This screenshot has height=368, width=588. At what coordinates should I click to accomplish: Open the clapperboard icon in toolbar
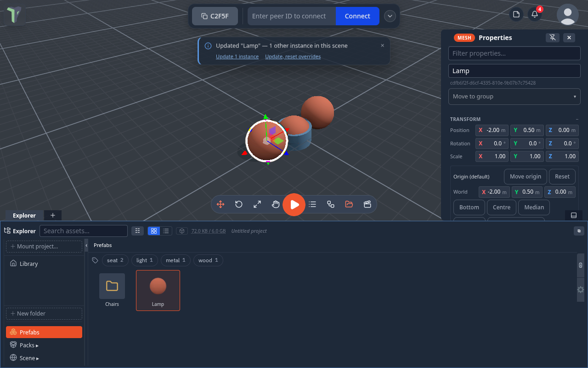(367, 204)
